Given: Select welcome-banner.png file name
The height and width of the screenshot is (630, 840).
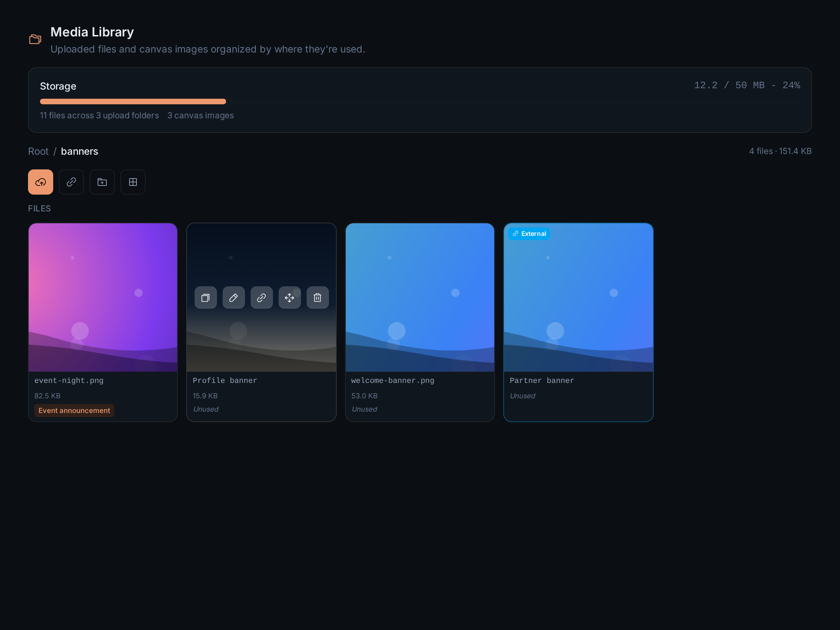Looking at the screenshot, I should tap(393, 380).
